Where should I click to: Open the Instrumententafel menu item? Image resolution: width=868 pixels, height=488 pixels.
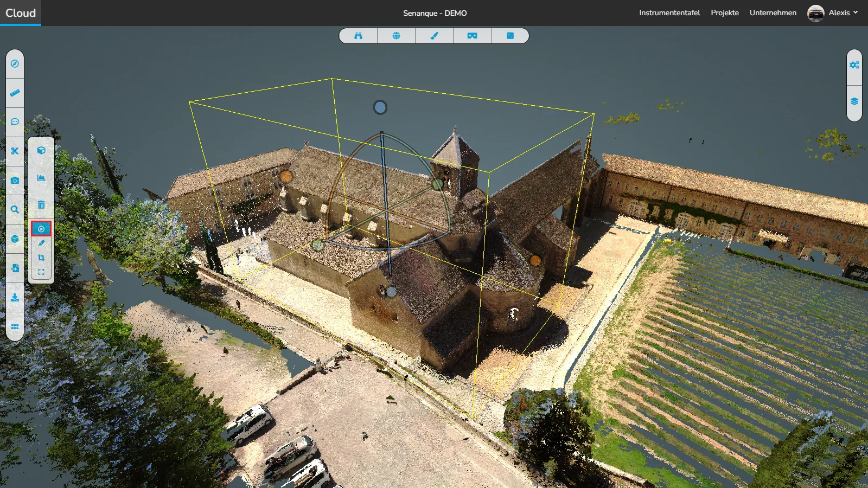(669, 12)
